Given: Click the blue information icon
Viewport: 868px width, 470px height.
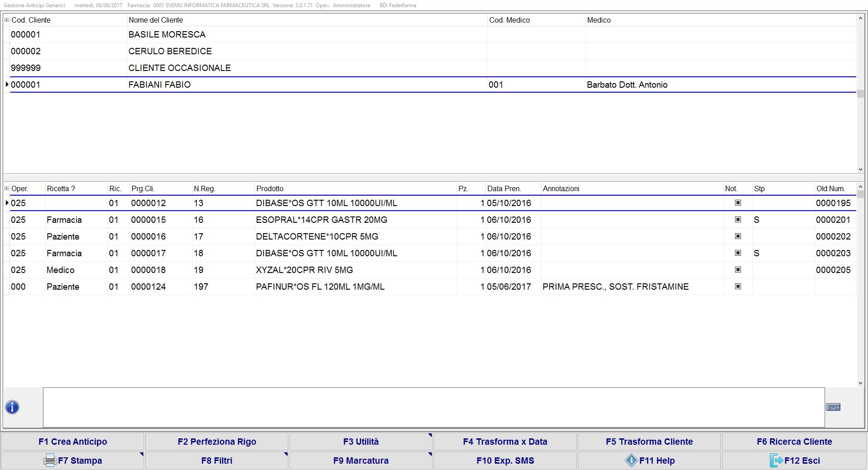Looking at the screenshot, I should pos(12,407).
